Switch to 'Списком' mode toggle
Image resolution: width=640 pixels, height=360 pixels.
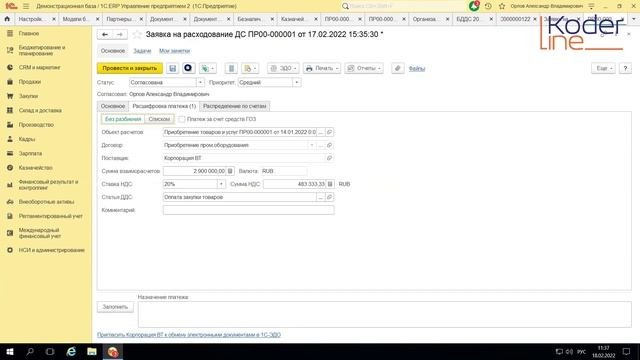point(159,119)
